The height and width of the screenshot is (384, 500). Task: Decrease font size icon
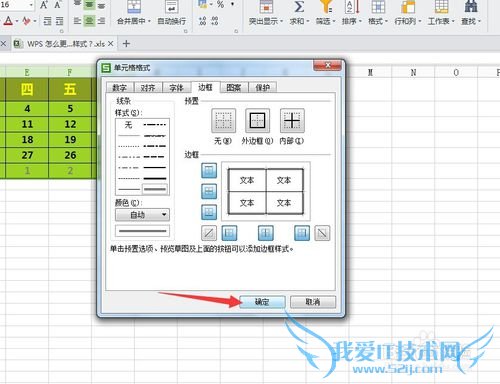pyautogui.click(x=57, y=5)
